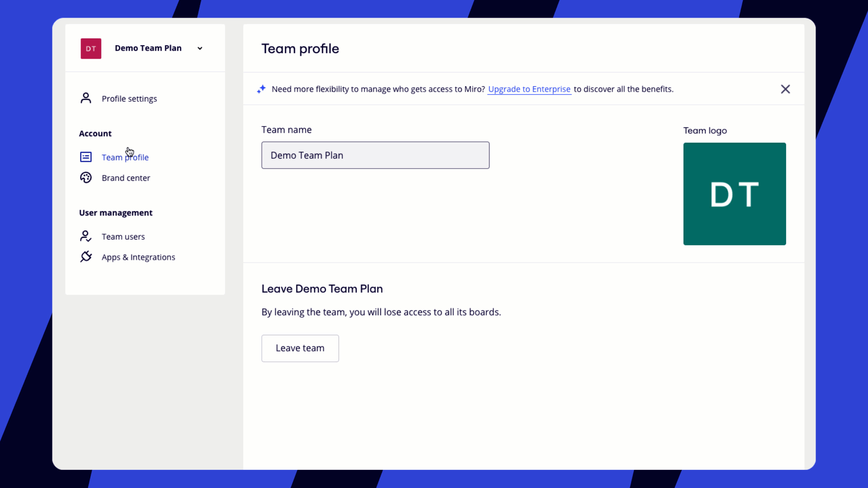Click the Team logo label
Screen dimensions: 868x488
(x=705, y=131)
